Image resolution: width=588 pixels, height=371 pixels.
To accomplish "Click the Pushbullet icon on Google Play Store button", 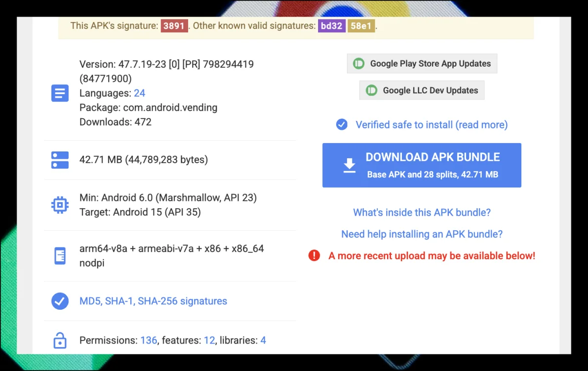I will tap(359, 64).
